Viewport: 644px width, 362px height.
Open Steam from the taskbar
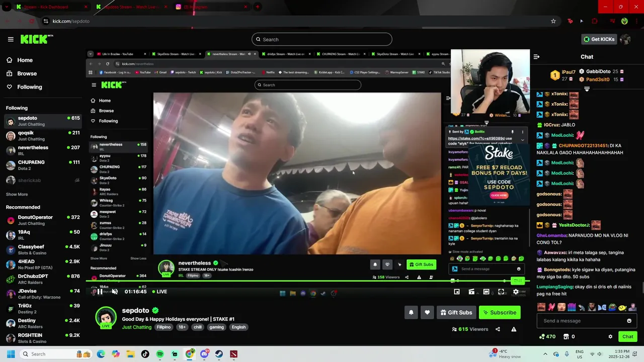click(x=219, y=354)
